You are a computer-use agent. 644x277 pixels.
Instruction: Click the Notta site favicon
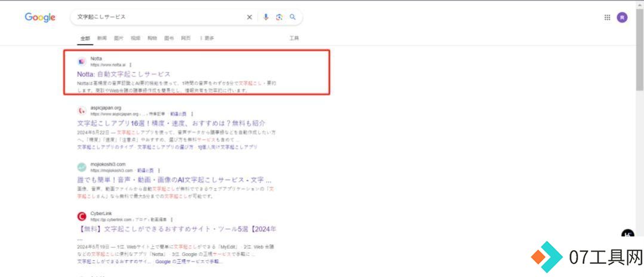[x=82, y=61]
